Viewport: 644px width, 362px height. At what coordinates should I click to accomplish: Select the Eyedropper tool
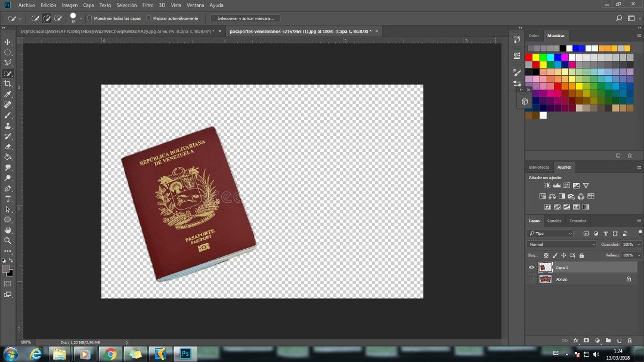8,94
